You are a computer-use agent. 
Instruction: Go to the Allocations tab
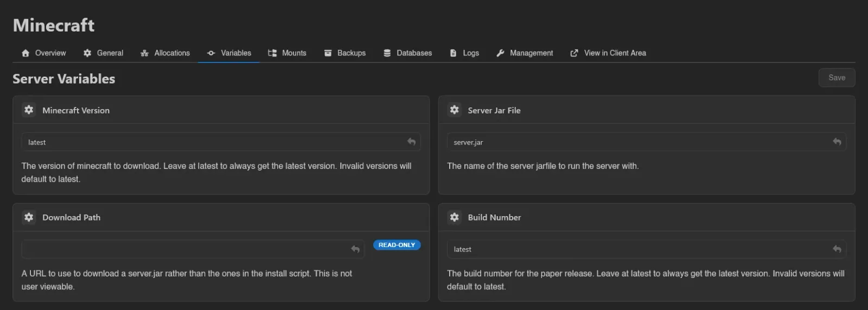coord(165,53)
